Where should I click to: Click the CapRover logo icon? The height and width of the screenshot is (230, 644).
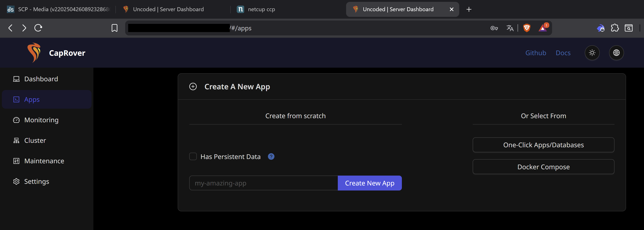coord(34,53)
